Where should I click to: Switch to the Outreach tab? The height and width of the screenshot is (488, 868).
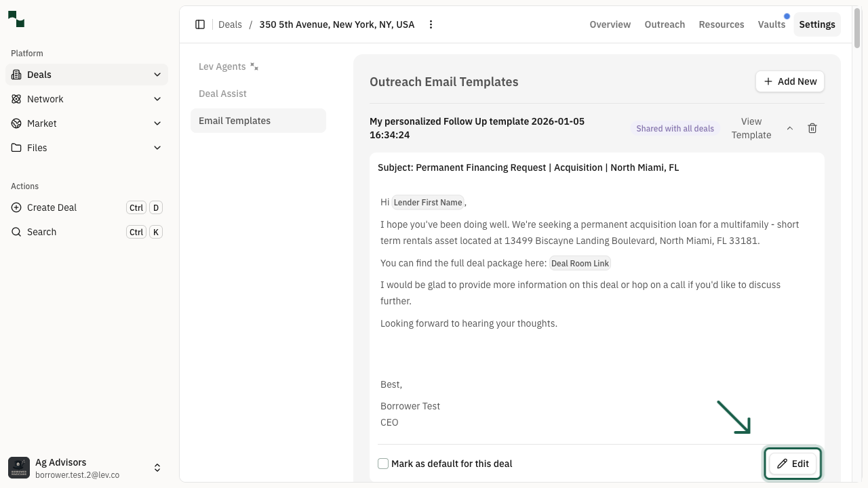point(665,24)
